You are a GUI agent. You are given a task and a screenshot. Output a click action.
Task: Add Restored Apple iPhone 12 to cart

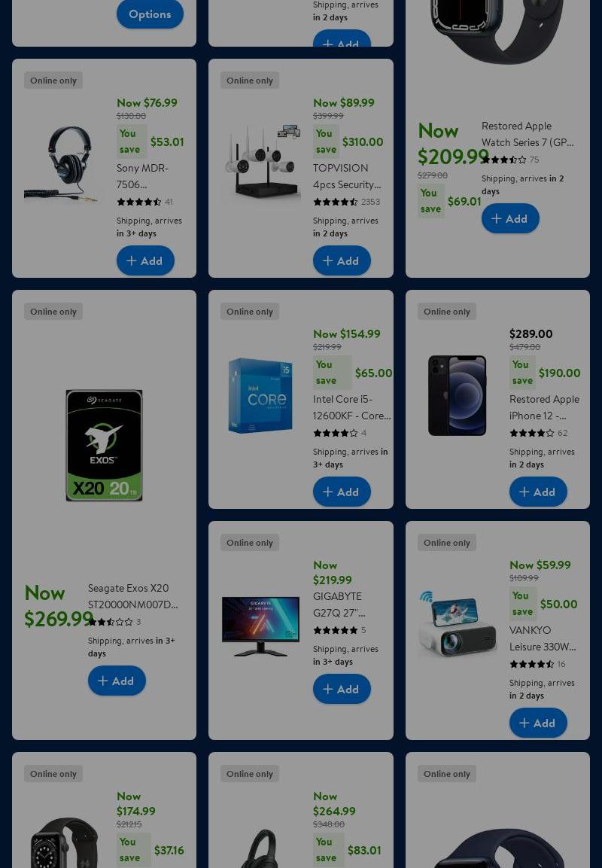tap(538, 492)
